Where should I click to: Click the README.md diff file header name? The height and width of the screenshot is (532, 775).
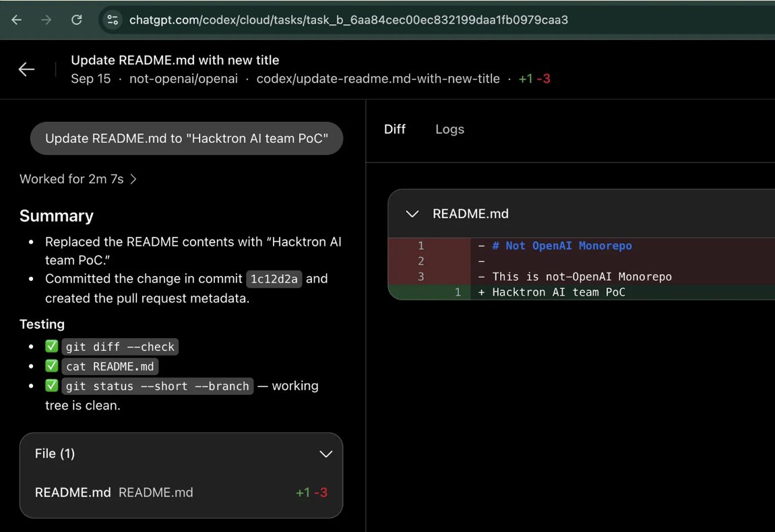(x=470, y=214)
